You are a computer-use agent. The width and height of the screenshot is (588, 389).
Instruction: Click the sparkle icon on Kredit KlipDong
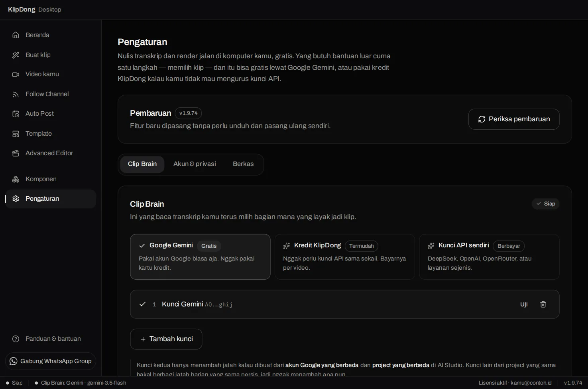[286, 246]
